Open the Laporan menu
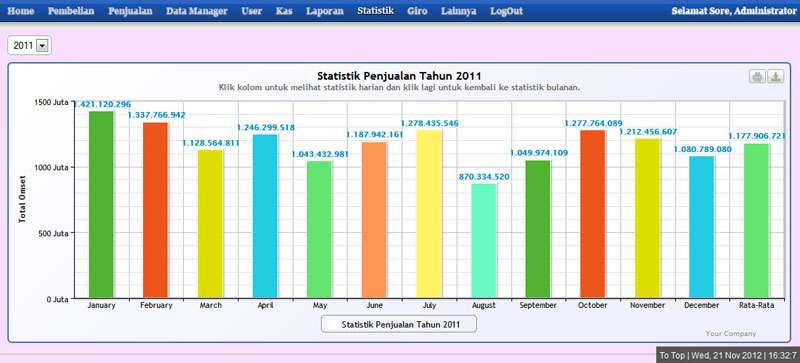Image resolution: width=800 pixels, height=363 pixels. pos(325,11)
